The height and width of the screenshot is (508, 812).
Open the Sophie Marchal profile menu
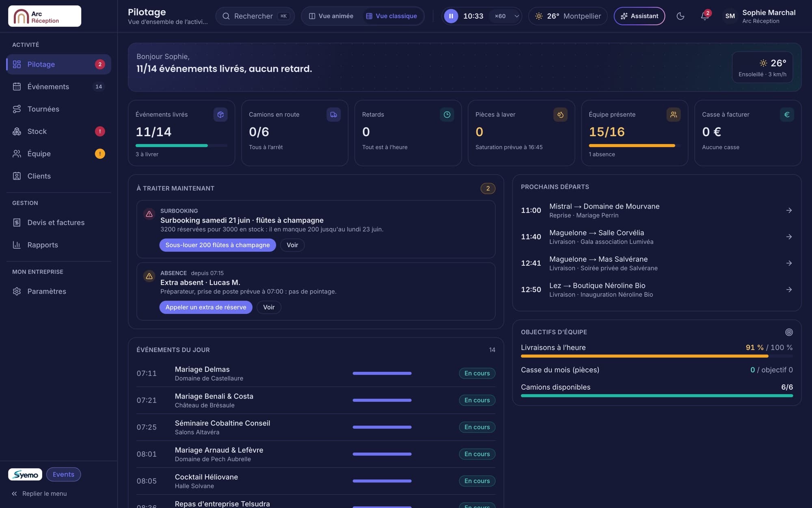[x=759, y=16]
